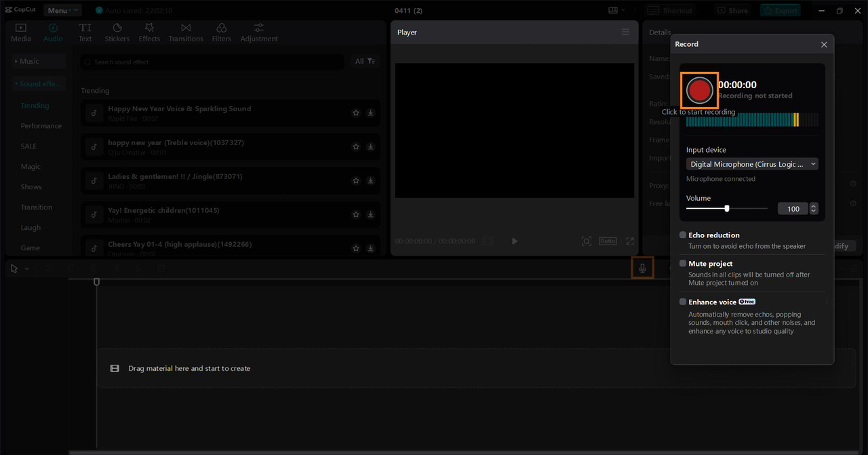This screenshot has height=455, width=868.
Task: Click the Drag material here timeline area
Action: click(x=476, y=368)
